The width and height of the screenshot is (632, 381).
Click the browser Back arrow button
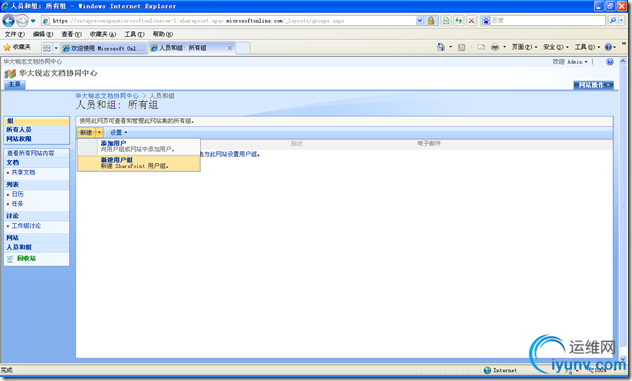[x=8, y=20]
